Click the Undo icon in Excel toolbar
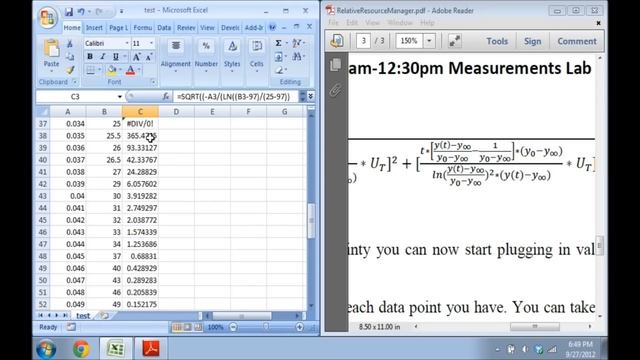The width and height of the screenshot is (640, 360). pos(81,12)
